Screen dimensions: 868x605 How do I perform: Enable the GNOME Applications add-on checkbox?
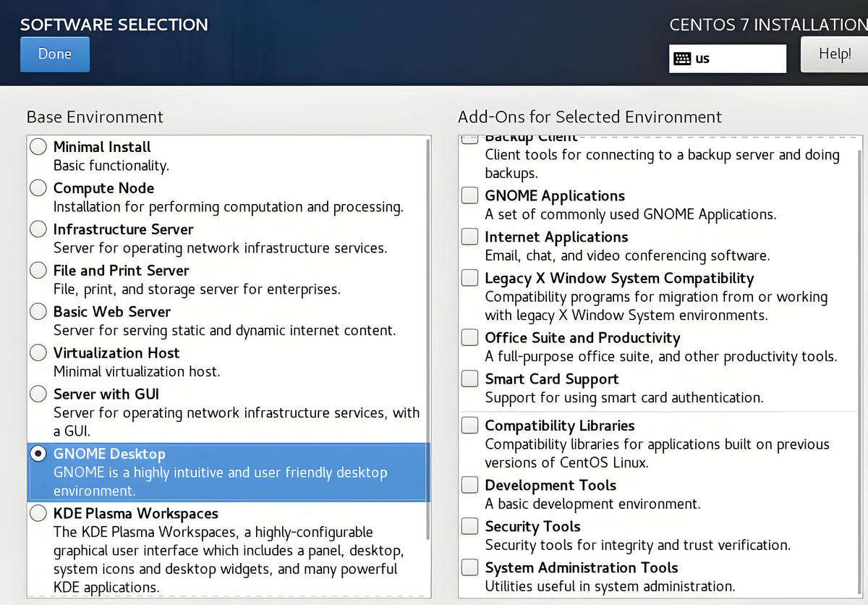click(x=470, y=195)
